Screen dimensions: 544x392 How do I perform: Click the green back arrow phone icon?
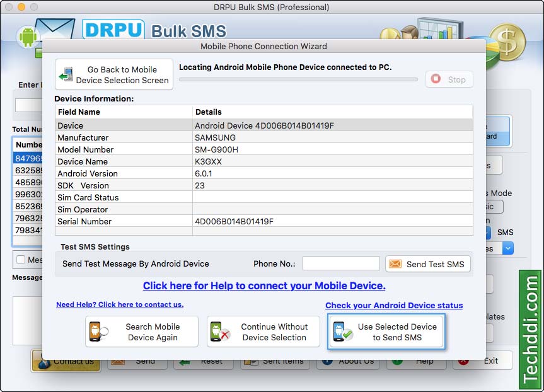coord(66,74)
